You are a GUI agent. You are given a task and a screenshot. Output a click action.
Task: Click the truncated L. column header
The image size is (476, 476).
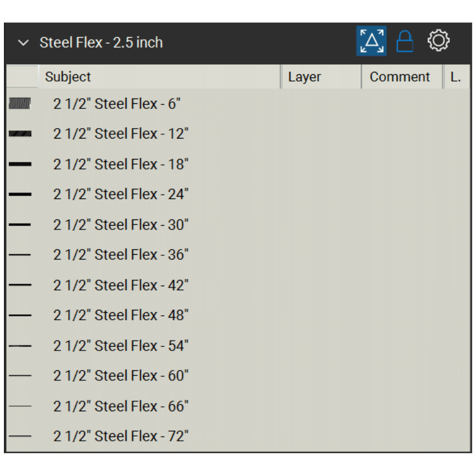click(x=456, y=77)
